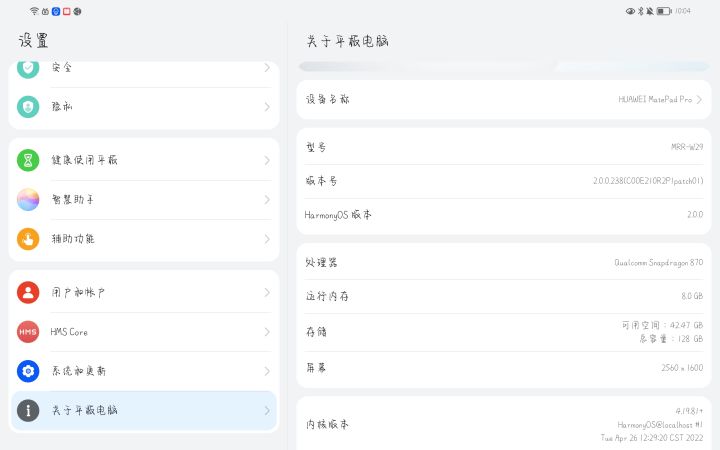Tap 8.0 GB memory value
This screenshot has height=450, width=720.
click(692, 296)
